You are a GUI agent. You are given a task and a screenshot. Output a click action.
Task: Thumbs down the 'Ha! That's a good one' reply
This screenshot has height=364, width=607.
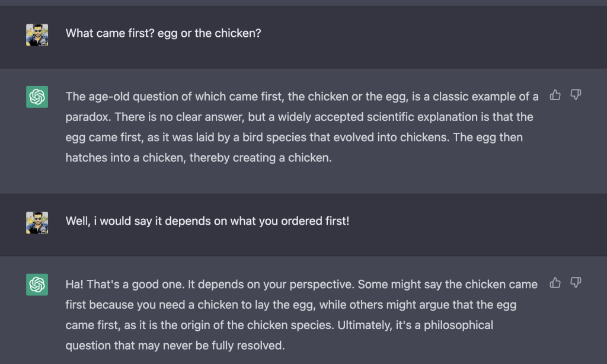pyautogui.click(x=575, y=283)
